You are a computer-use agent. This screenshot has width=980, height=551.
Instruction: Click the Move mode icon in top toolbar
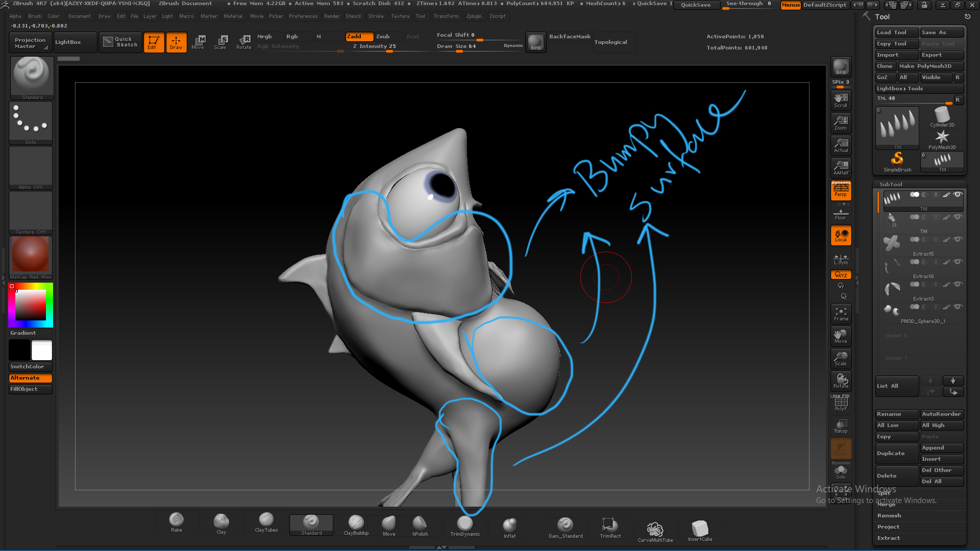[x=198, y=42]
